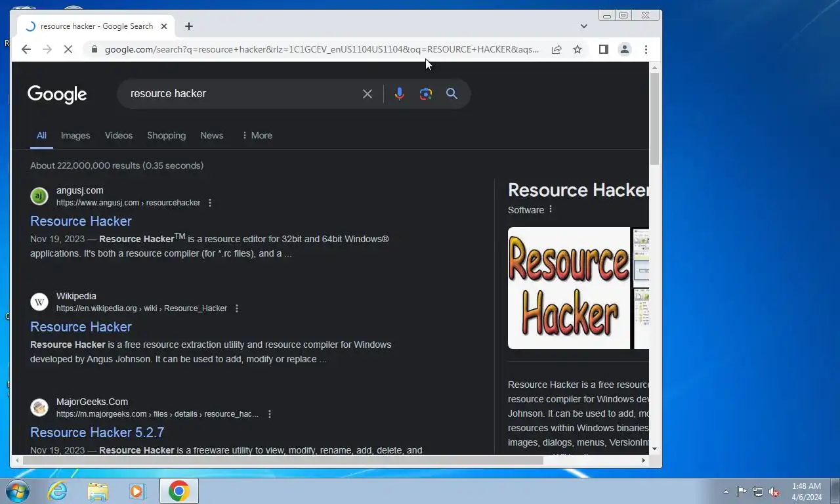Viewport: 840px width, 504px height.
Task: Launch Internet Explorer from taskbar
Action: (x=58, y=491)
